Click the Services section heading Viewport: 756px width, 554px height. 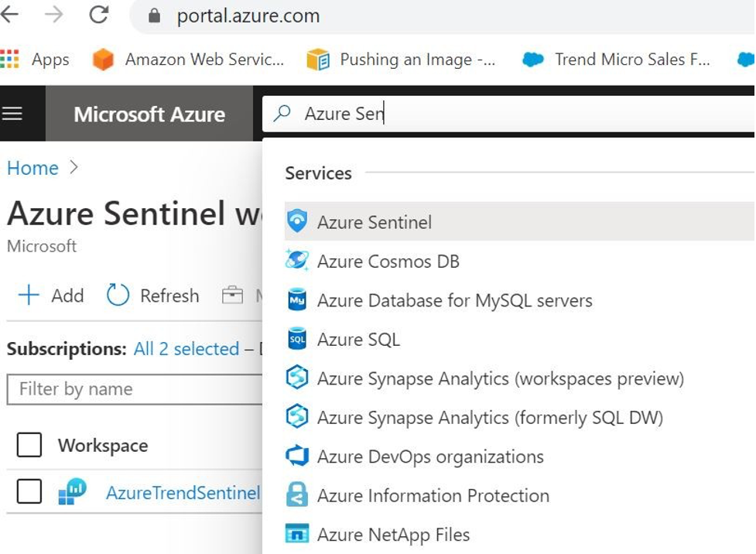click(318, 173)
